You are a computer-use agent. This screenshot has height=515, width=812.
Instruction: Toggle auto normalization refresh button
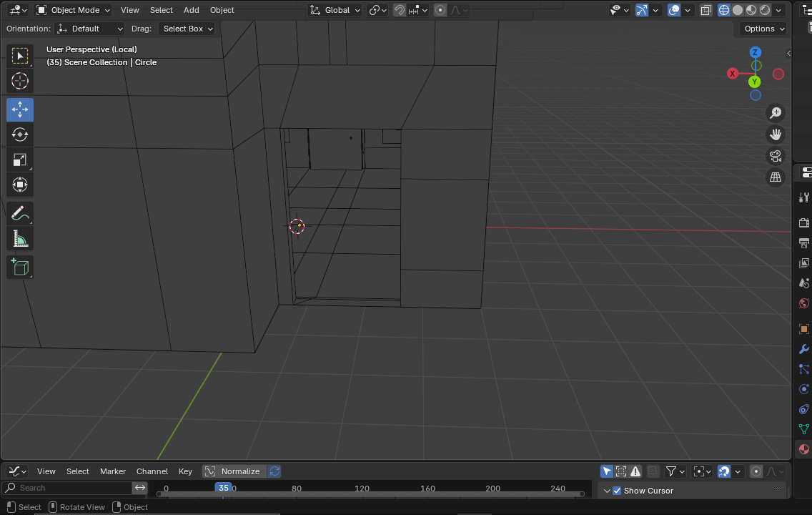tap(274, 471)
